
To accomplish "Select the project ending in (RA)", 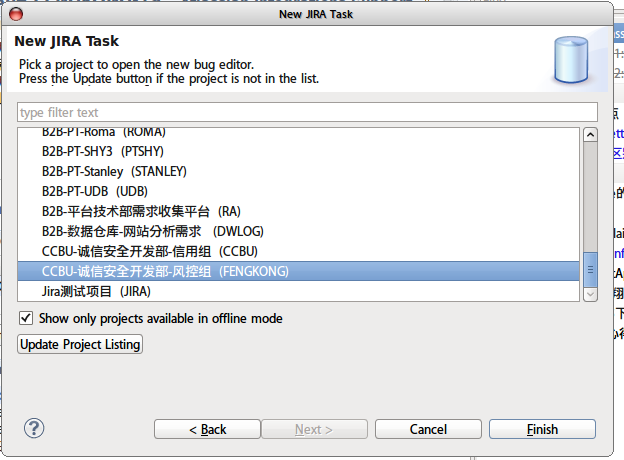I will point(141,211).
